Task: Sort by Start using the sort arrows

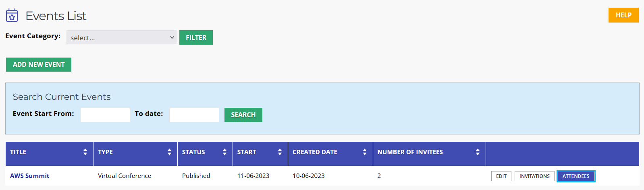Action: [x=280, y=152]
